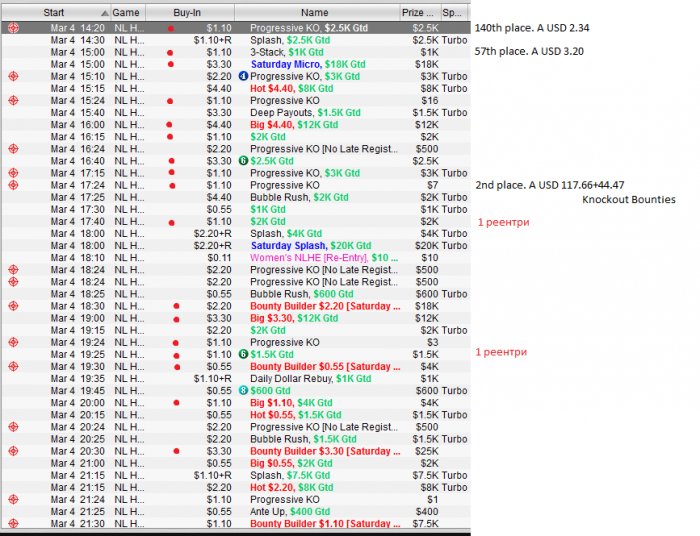Click the $2K Gtd name on the 19:15 Turbo row

click(268, 330)
